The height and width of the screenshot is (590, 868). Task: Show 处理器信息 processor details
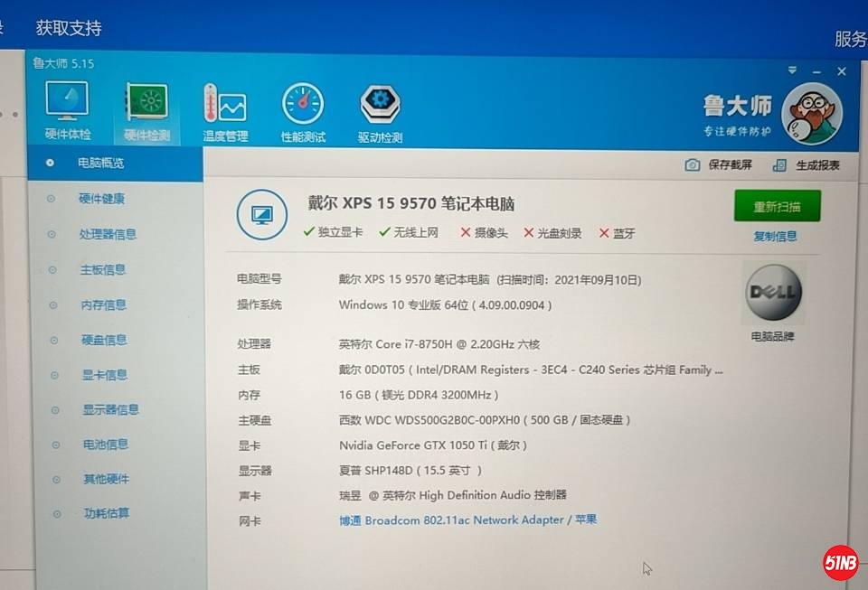point(107,234)
